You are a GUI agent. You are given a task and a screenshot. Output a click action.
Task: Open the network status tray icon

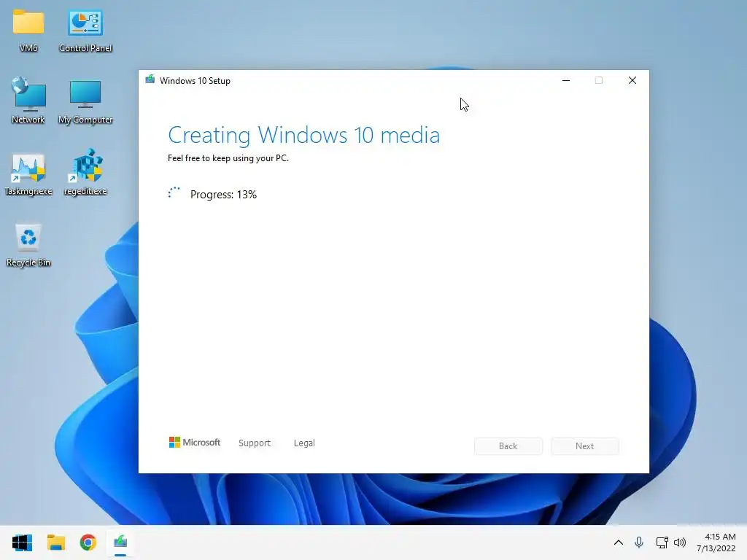coord(662,542)
